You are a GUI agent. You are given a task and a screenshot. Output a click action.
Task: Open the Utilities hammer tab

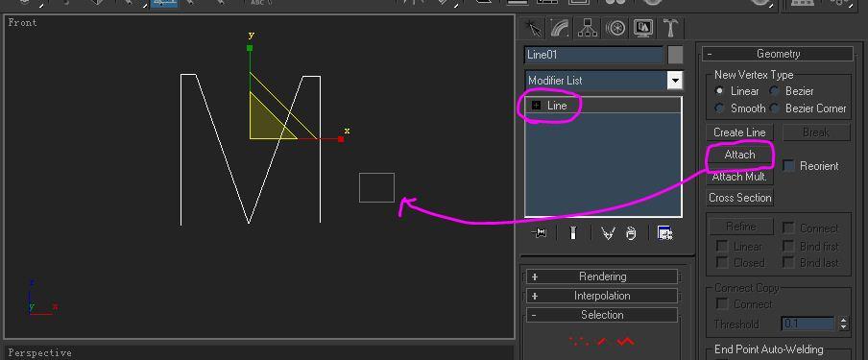[x=670, y=28]
